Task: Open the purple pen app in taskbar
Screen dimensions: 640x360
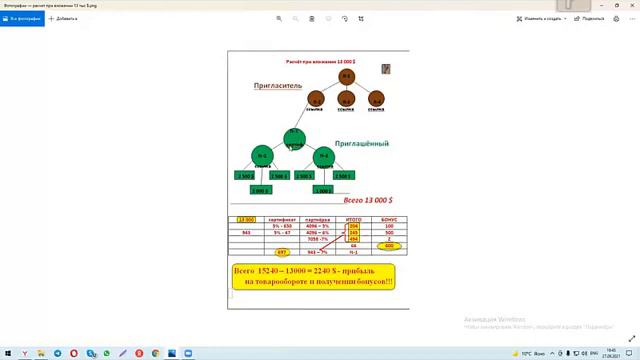Action: pos(123,353)
